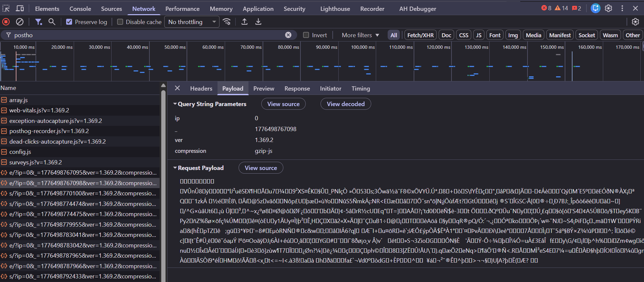
Task: Toggle the filter funnel icon
Action: tap(39, 22)
